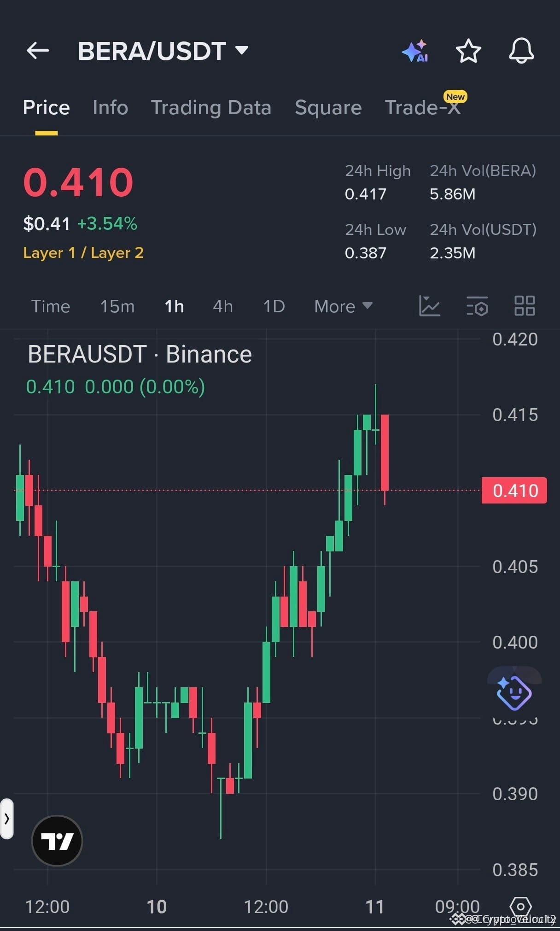Select the Price tab
Screen dimensions: 560x931
point(46,107)
